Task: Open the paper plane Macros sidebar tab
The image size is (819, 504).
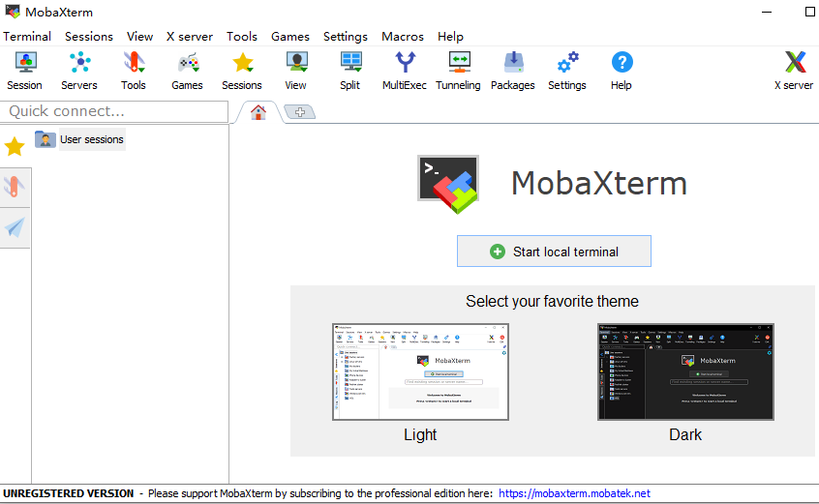Action: click(x=15, y=227)
